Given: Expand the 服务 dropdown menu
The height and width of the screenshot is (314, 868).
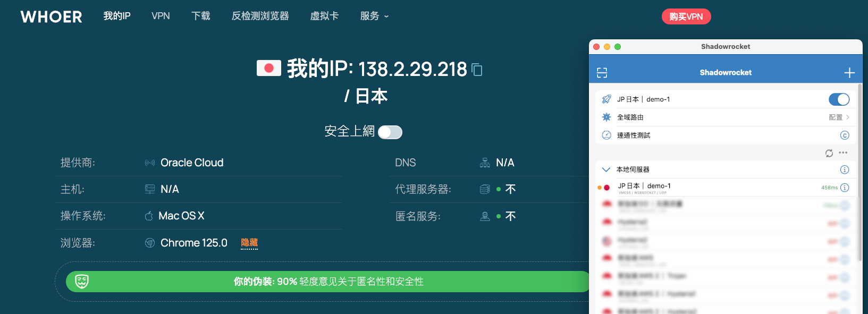Looking at the screenshot, I should 374,16.
